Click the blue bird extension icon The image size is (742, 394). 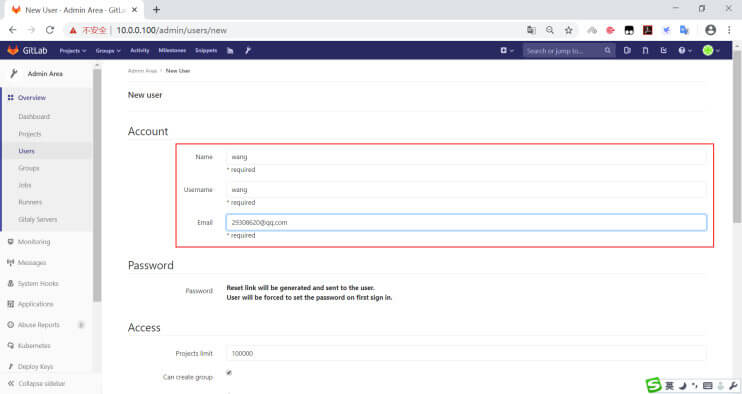coord(666,30)
